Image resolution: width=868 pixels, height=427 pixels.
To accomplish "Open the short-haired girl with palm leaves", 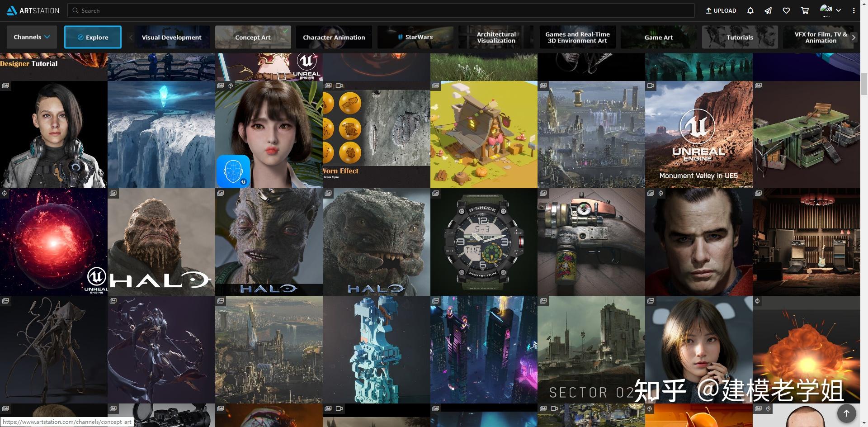I will coord(269,134).
